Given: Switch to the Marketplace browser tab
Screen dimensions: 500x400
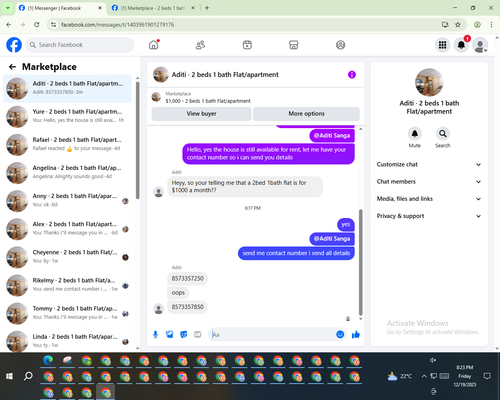Looking at the screenshot, I should coord(153,8).
